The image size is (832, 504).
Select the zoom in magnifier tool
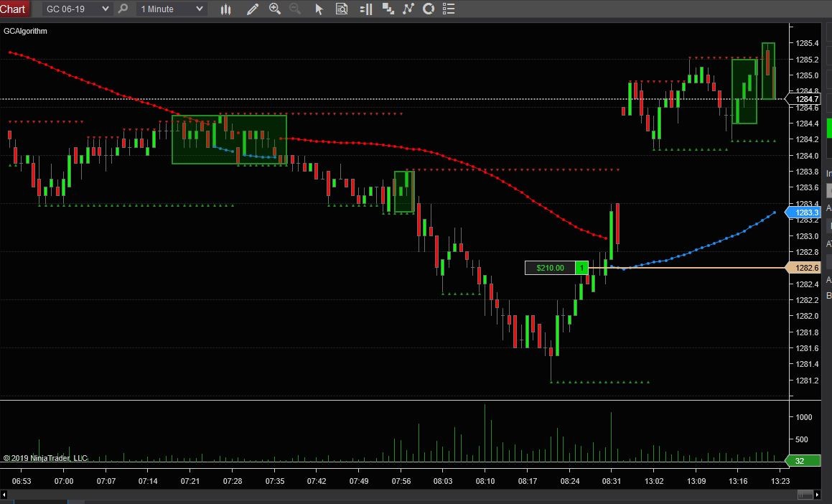tap(275, 9)
